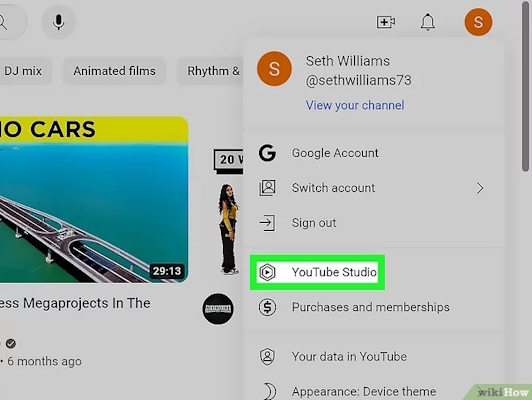The width and height of the screenshot is (532, 400).
Task: Click the shield Your data icon
Action: point(267,357)
